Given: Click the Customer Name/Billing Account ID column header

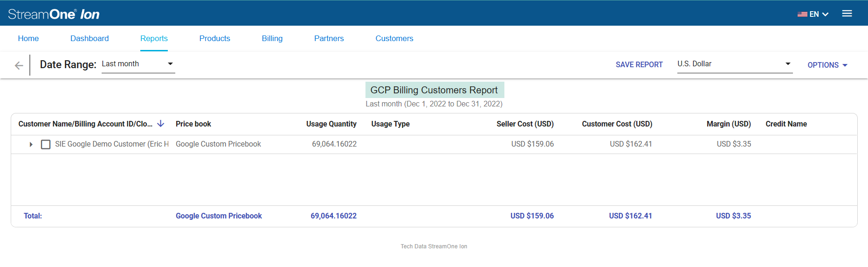Looking at the screenshot, I should tap(85, 124).
